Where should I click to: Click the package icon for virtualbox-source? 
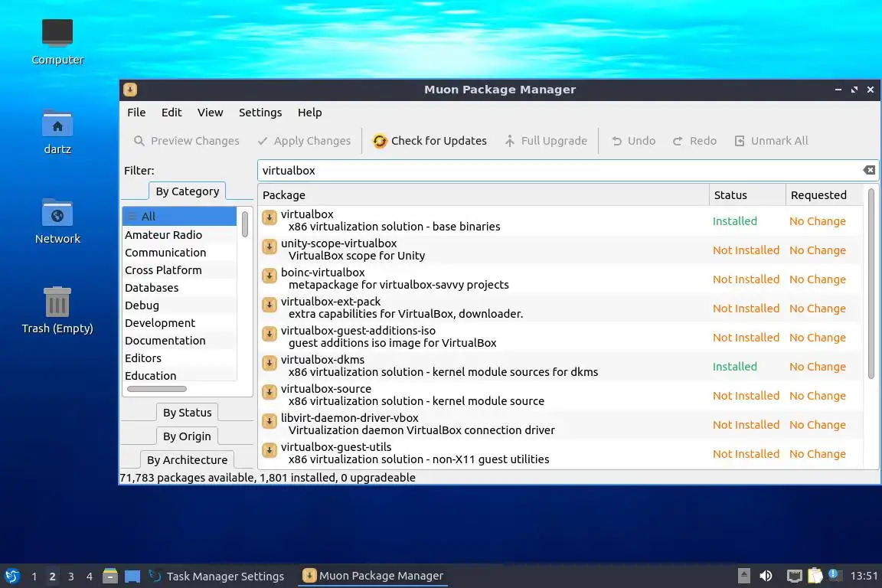pos(269,392)
